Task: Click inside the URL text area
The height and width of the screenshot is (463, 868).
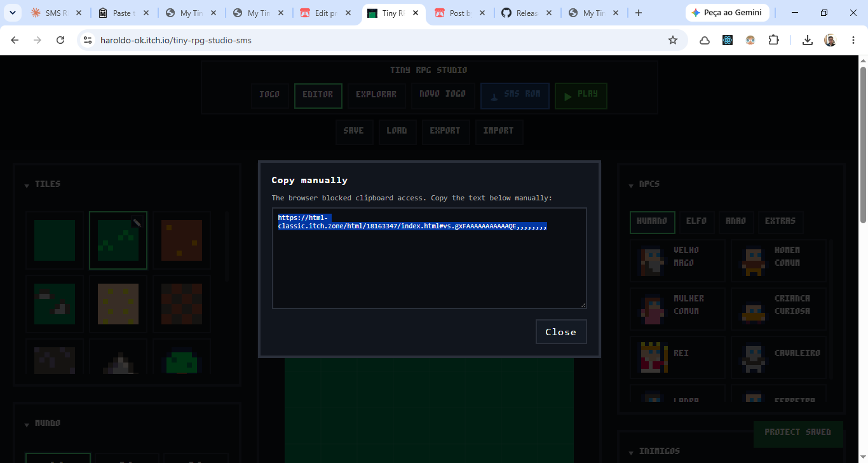Action: click(x=430, y=258)
